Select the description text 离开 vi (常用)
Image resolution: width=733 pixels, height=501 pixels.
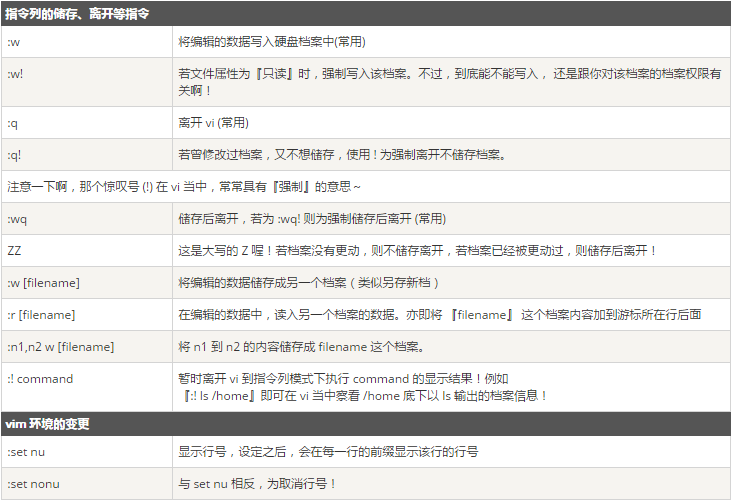213,122
